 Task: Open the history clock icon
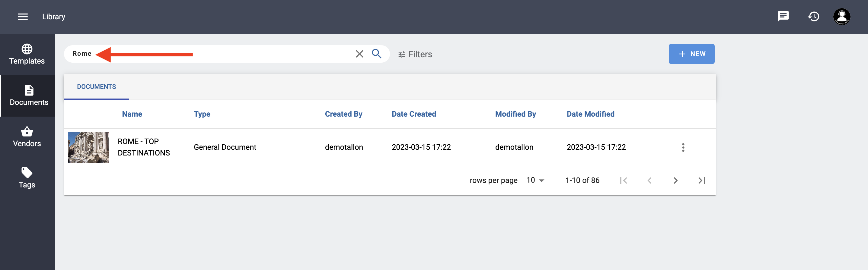[x=813, y=16]
